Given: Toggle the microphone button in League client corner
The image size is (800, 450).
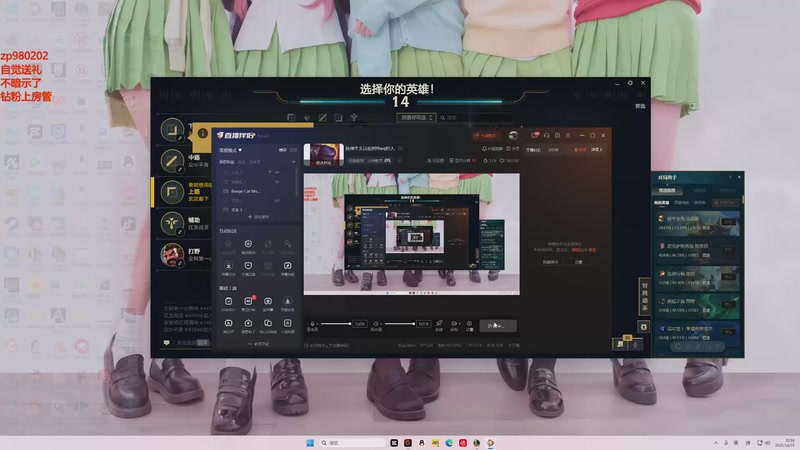Looking at the screenshot, I should [x=636, y=344].
